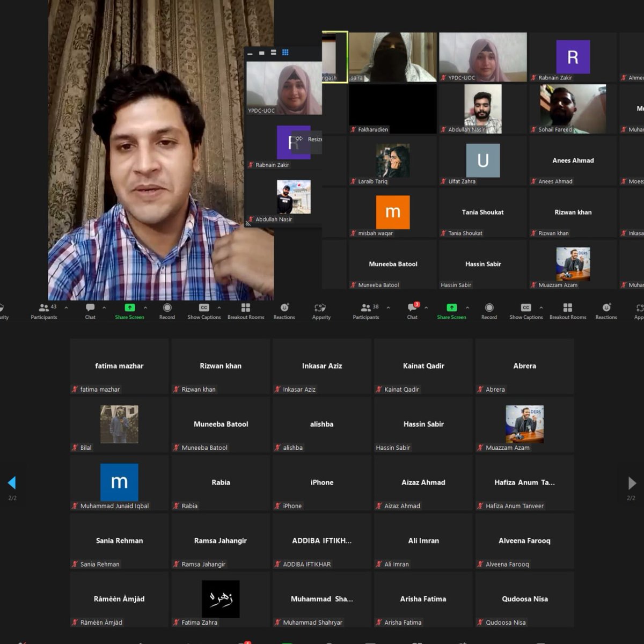The width and height of the screenshot is (644, 644).
Task: Select Muhammad Junaid Iqbal's tile
Action: click(119, 483)
